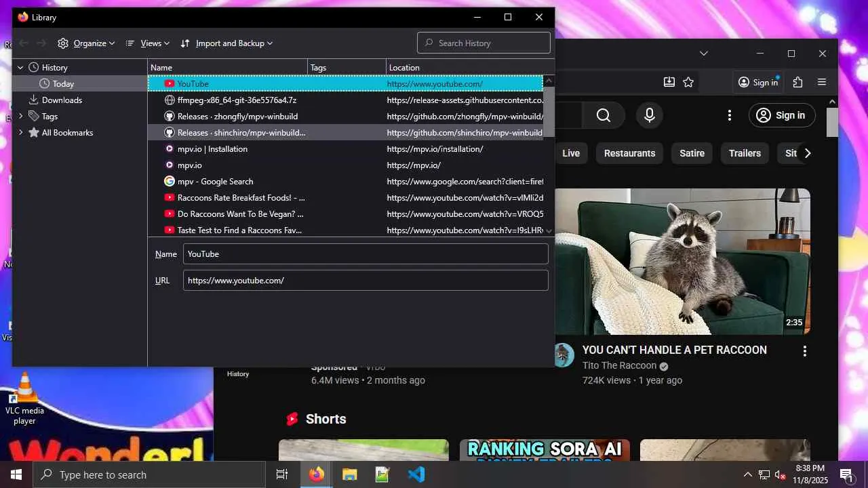Select 'Raccoons Rate Breakfast Foods' history entry
This screenshot has height=488, width=868.
click(x=345, y=198)
